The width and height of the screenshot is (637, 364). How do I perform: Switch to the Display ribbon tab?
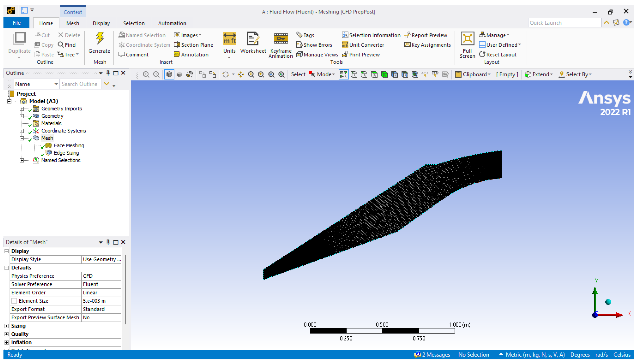[x=101, y=23]
